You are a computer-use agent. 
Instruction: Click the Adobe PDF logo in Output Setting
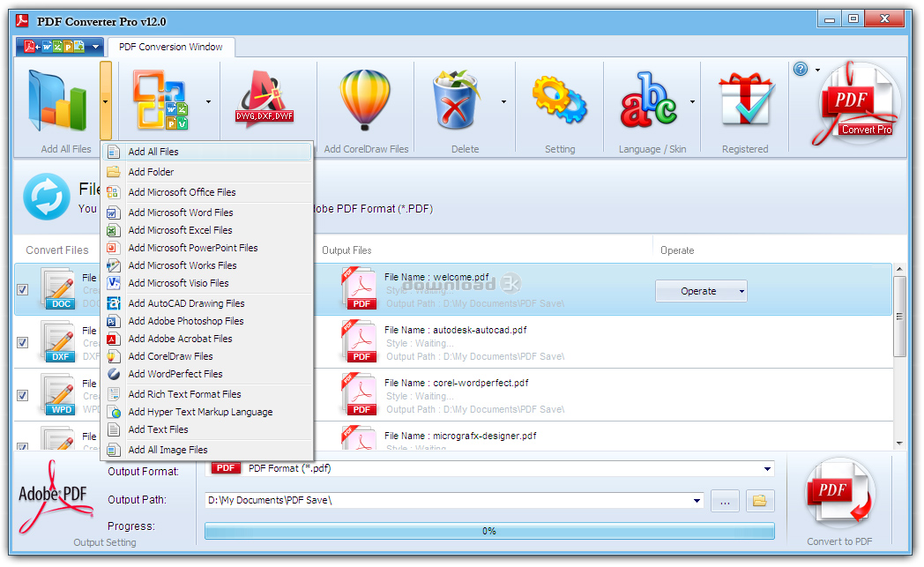click(x=55, y=496)
